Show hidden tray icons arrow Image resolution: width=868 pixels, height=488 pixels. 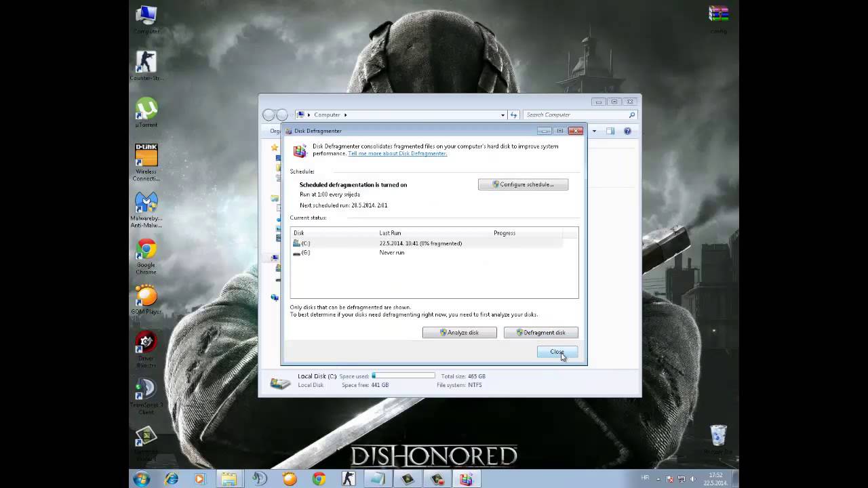pyautogui.click(x=658, y=479)
